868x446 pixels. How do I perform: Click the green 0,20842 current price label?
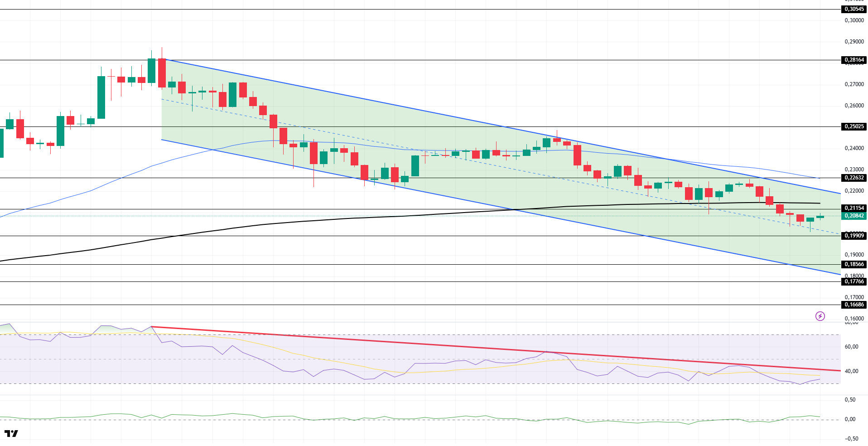[854, 216]
